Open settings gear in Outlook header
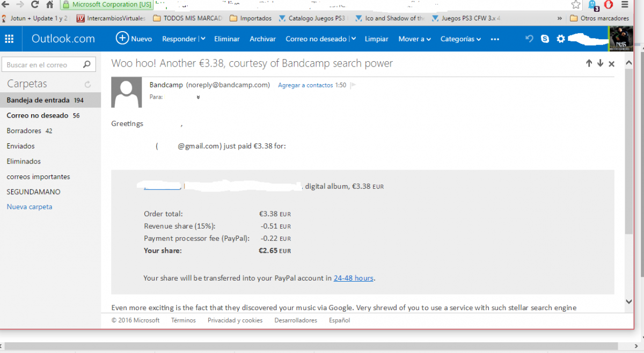The image size is (644, 353). pos(561,39)
